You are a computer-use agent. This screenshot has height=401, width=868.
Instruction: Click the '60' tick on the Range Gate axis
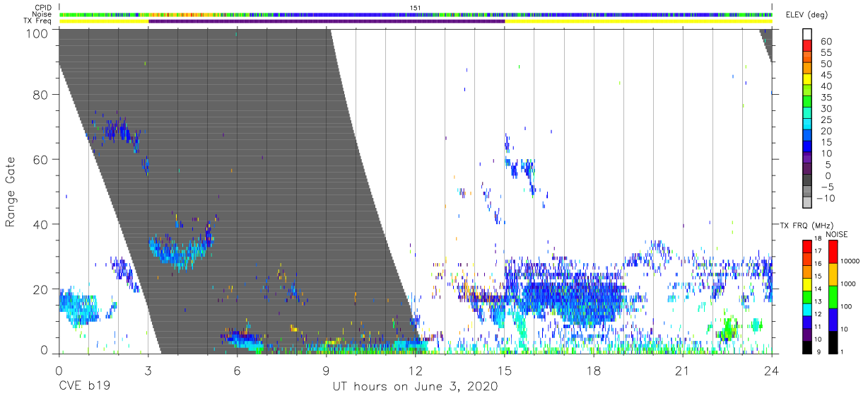click(40, 159)
